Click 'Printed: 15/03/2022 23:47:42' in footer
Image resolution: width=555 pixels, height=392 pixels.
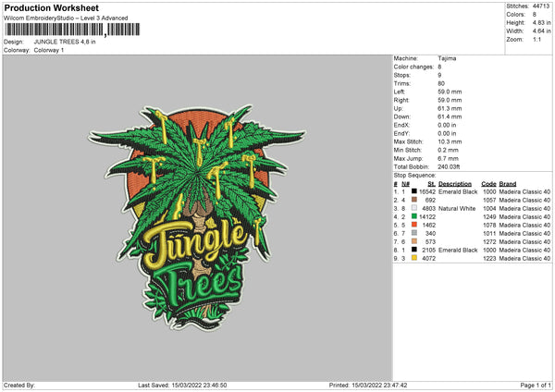coord(368,386)
